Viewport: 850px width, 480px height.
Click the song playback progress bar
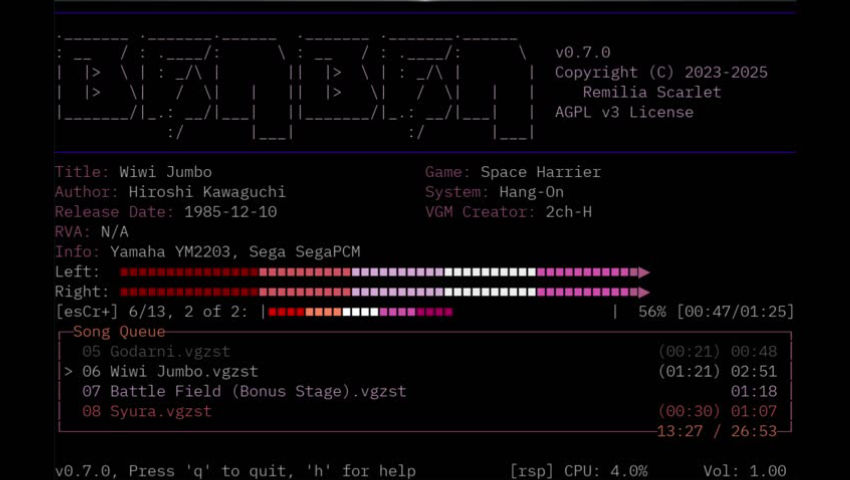point(360,312)
